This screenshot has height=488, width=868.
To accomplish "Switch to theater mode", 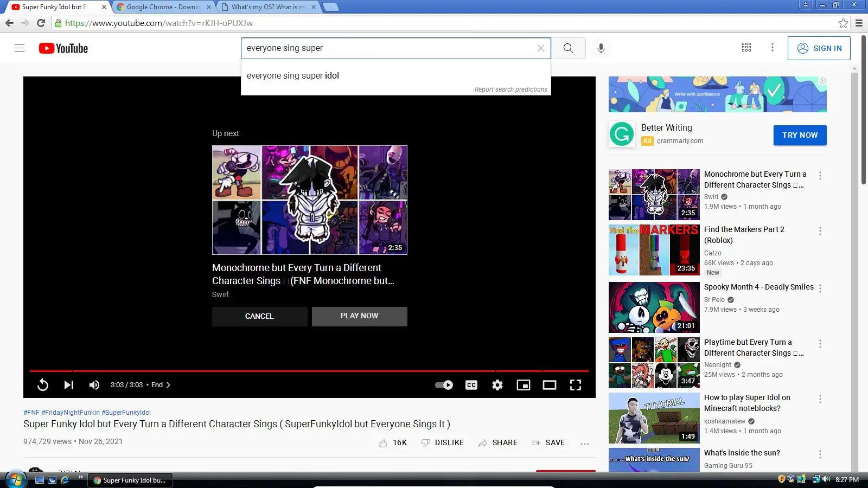I will (x=550, y=385).
